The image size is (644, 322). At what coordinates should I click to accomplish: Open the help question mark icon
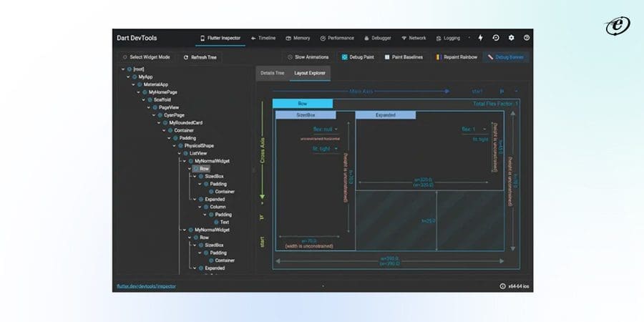[x=527, y=38]
